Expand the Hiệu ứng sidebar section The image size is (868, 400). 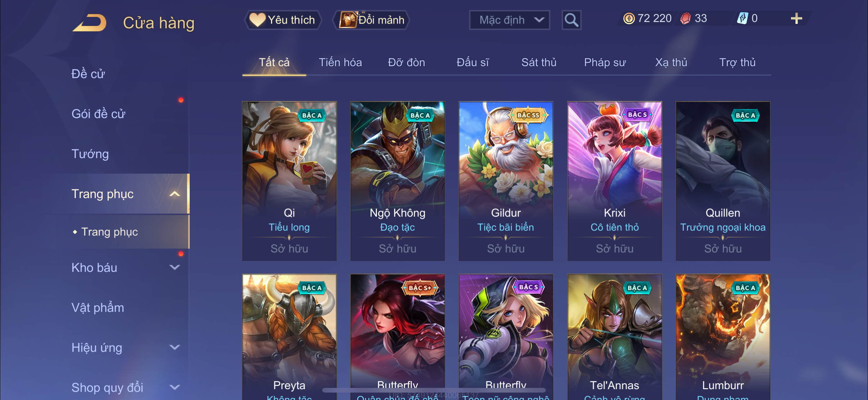click(x=174, y=348)
